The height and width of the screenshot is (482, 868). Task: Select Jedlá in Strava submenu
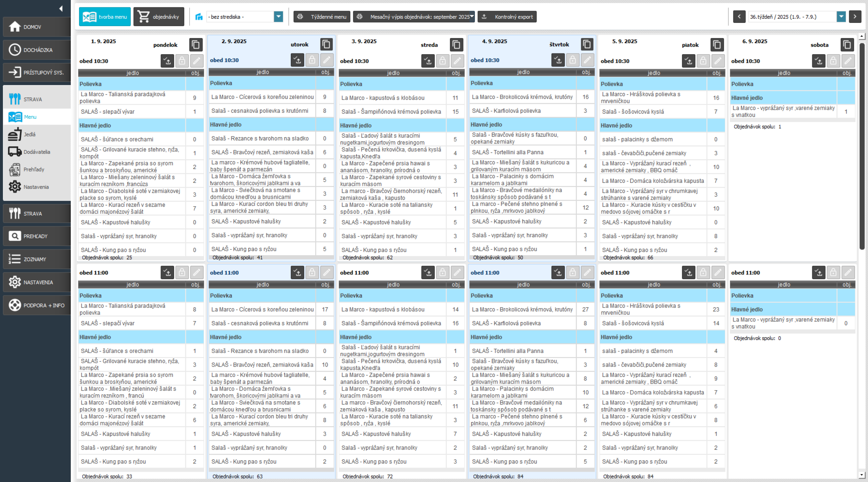pyautogui.click(x=30, y=134)
